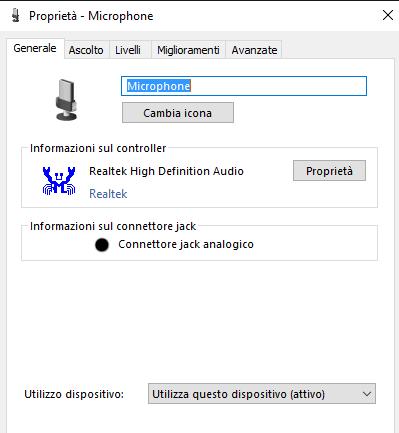The width and height of the screenshot is (399, 433).
Task: Click the Utilizzo dispositivo label
Action: [74, 394]
